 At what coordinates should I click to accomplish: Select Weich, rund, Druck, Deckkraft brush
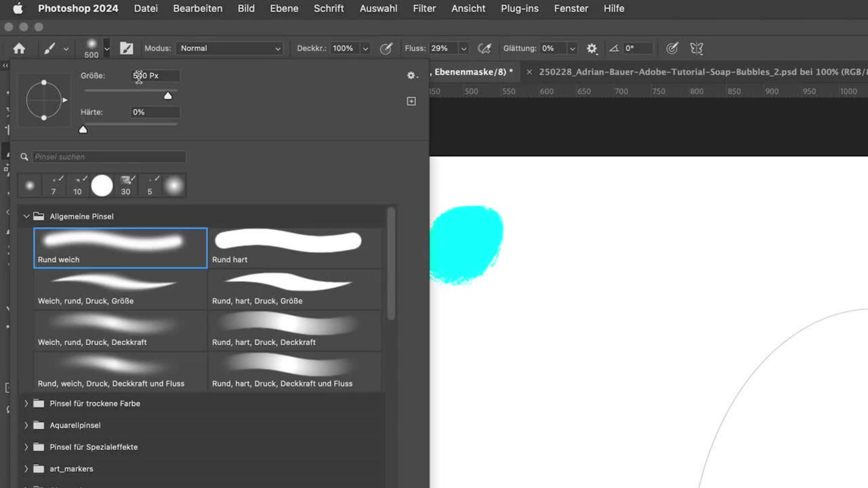[x=120, y=331]
